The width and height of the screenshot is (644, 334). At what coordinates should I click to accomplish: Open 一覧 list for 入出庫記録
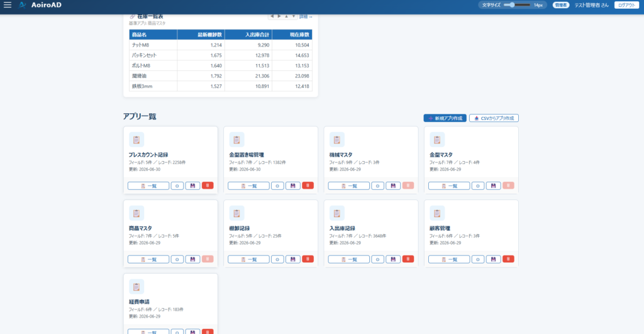[x=348, y=259]
